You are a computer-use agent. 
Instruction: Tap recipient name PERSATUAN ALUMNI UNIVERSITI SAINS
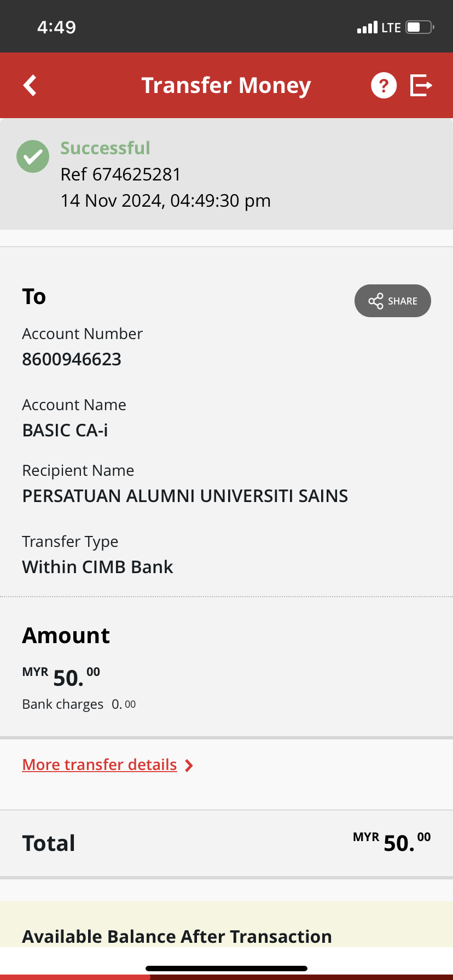[x=185, y=496]
